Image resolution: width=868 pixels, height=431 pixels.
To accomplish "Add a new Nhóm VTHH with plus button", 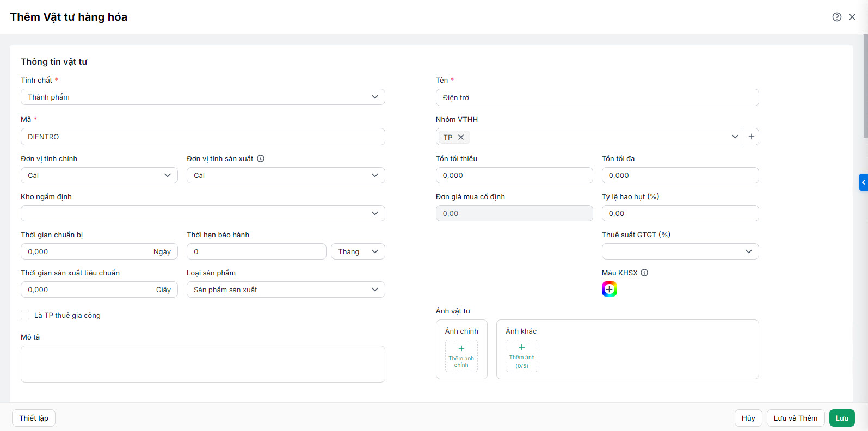I will tap(752, 137).
